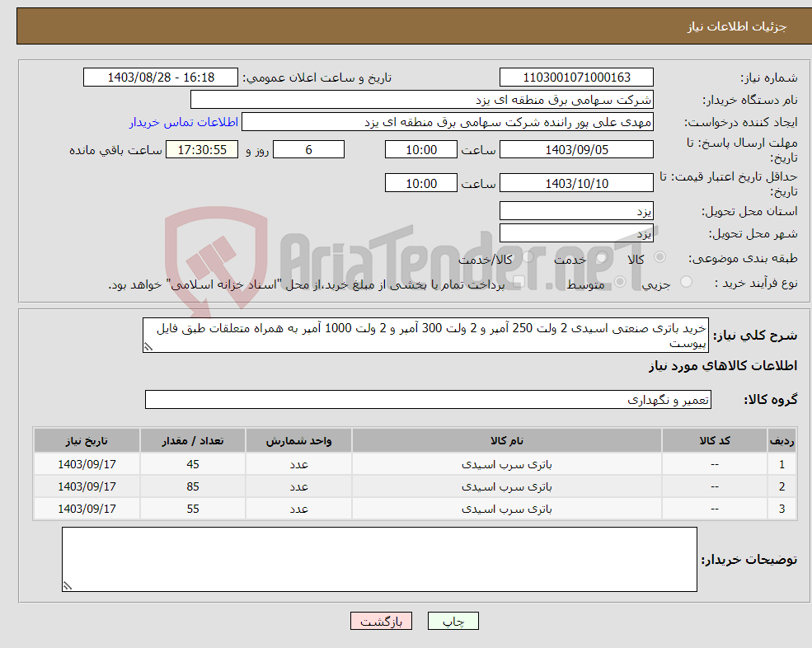The image size is (812, 648).
Task: Click row 3 row number cell
Action: 782,509
